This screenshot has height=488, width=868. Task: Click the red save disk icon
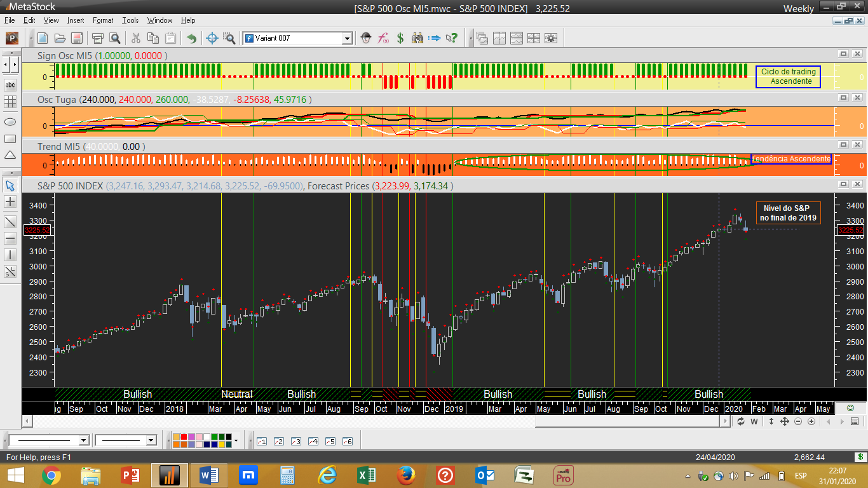pos(76,38)
